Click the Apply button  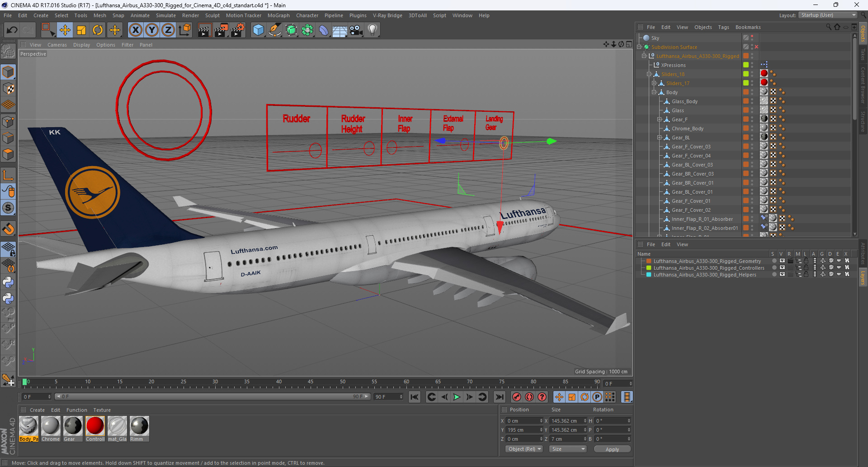(x=612, y=449)
